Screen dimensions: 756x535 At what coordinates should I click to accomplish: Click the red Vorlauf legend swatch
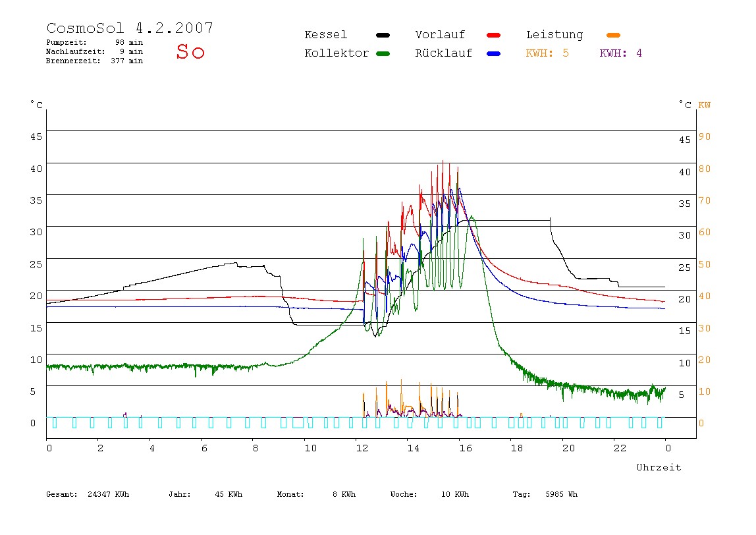[x=493, y=35]
